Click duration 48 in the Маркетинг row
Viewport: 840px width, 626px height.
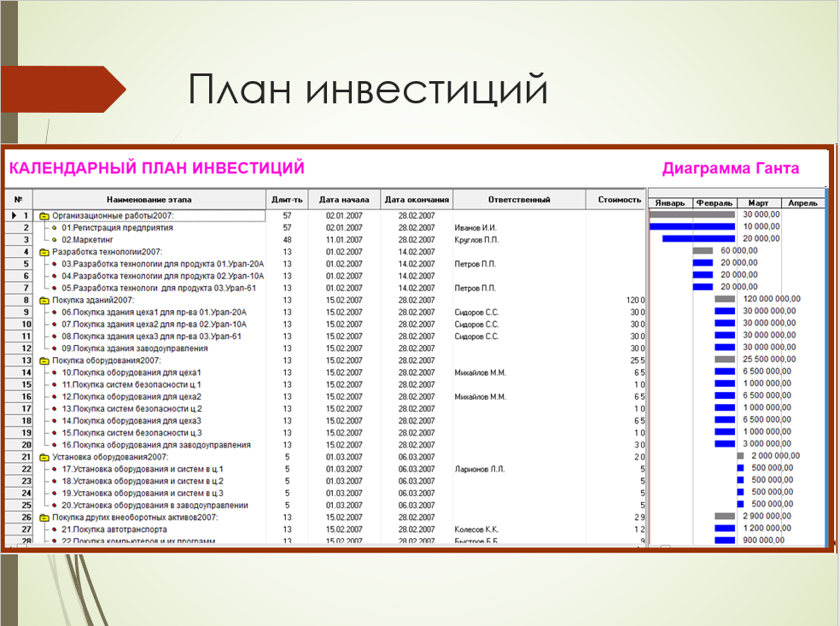click(287, 240)
